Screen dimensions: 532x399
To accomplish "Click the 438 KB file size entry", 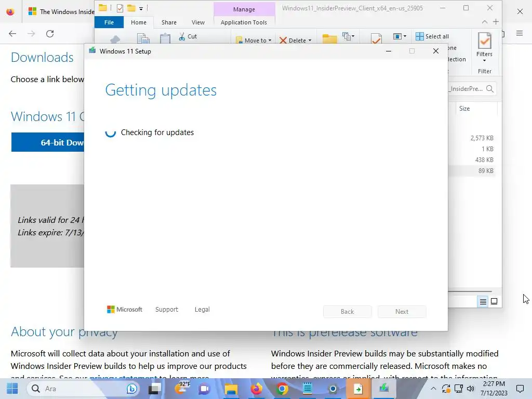I will coord(484,160).
